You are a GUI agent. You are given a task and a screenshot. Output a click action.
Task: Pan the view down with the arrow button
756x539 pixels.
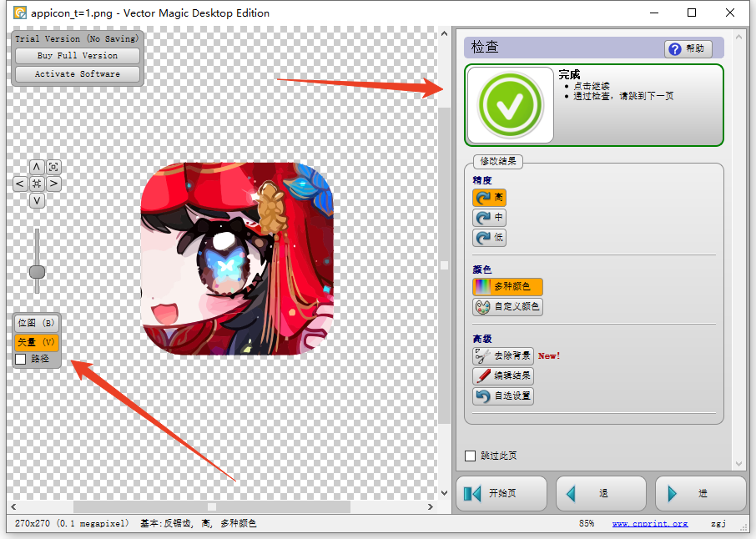click(37, 201)
